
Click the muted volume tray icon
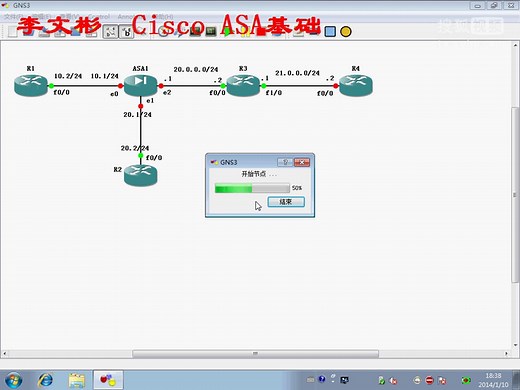pos(393,380)
